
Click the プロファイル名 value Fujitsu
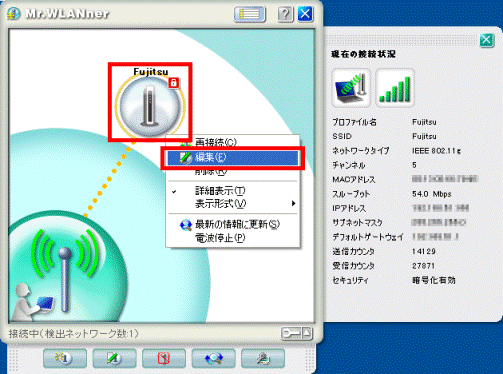click(x=424, y=122)
